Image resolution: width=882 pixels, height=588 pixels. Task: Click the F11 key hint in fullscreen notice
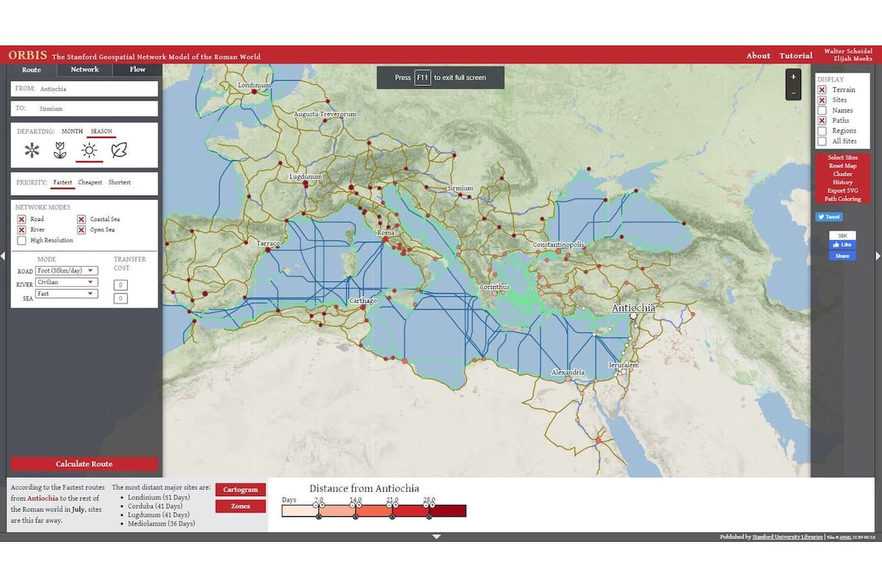click(422, 77)
